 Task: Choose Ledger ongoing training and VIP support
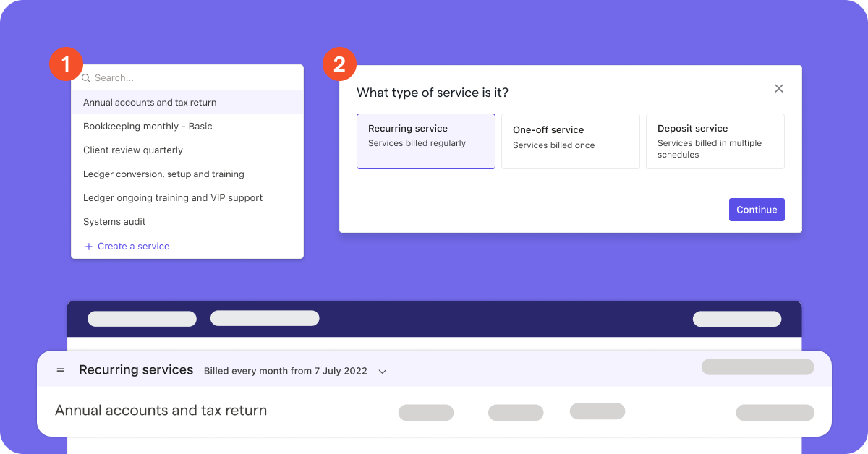coord(173,198)
